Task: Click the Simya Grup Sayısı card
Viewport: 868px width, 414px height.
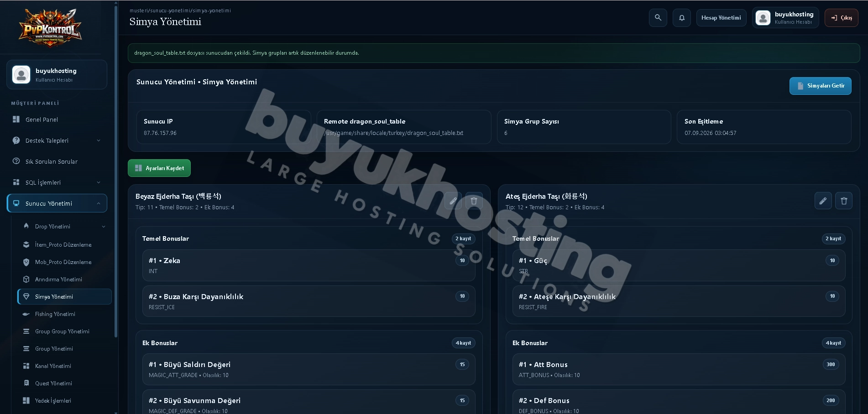Action: (584, 127)
